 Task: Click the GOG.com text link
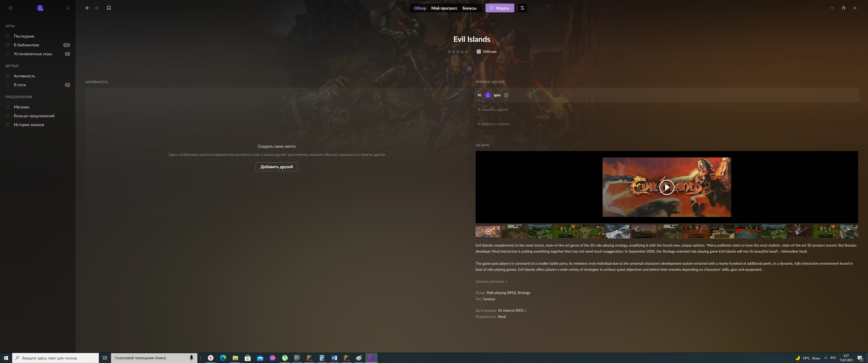coord(490,51)
